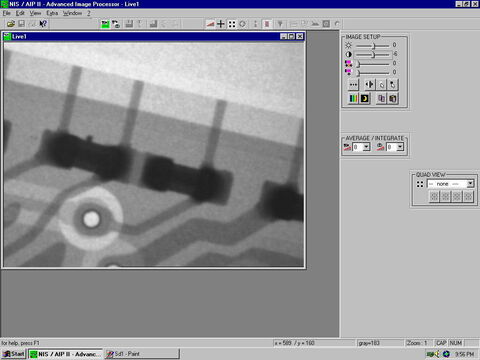This screenshot has width=480, height=360.
Task: Open the Edit menu
Action: tap(20, 13)
